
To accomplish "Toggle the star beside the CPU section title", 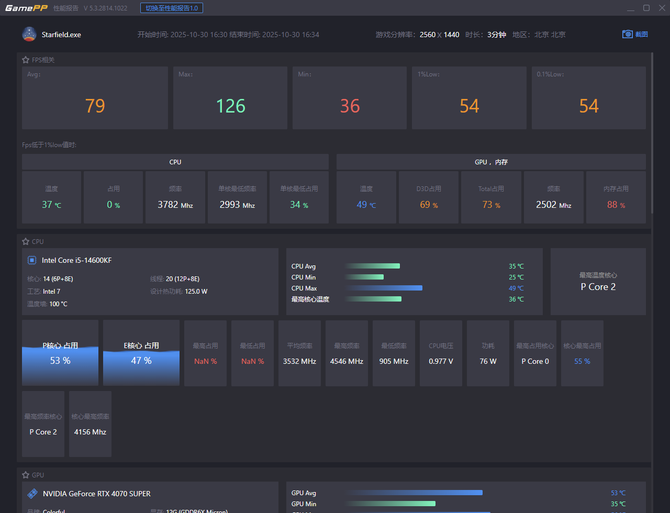I will pyautogui.click(x=26, y=241).
